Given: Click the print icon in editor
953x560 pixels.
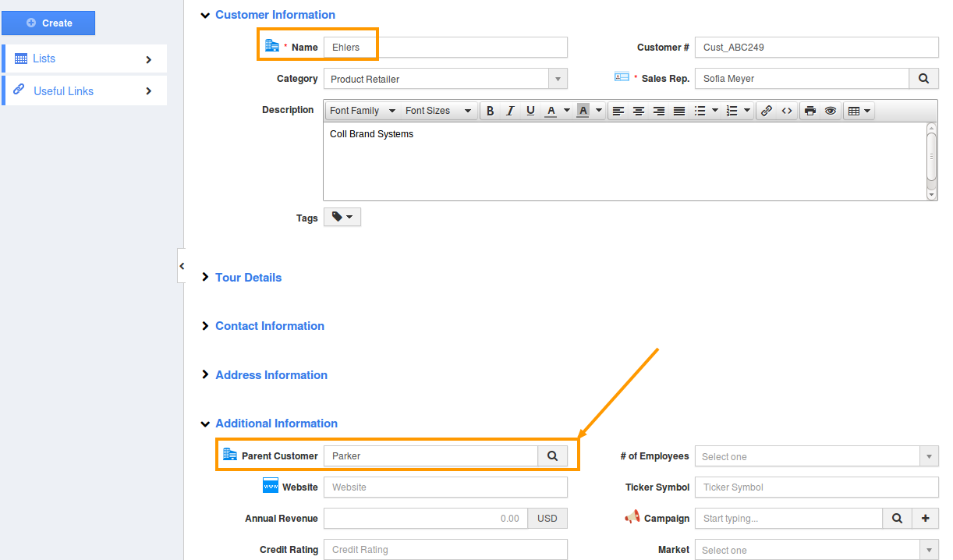Looking at the screenshot, I should [810, 111].
